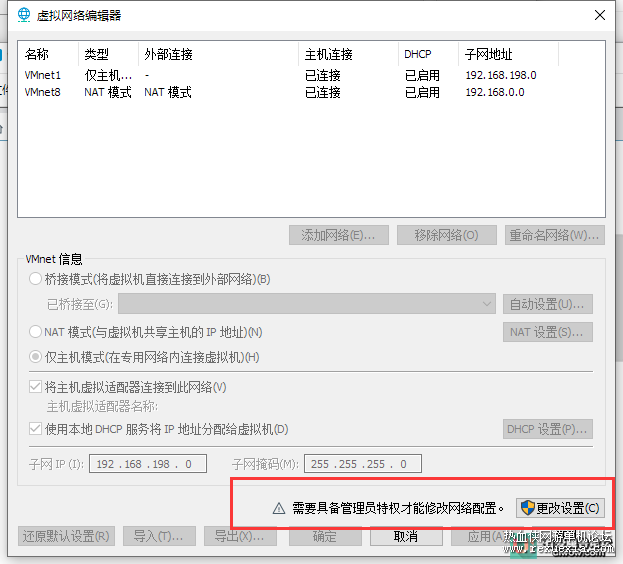623x564 pixels.
Task: Click the 导出(X) button
Action: point(240,536)
